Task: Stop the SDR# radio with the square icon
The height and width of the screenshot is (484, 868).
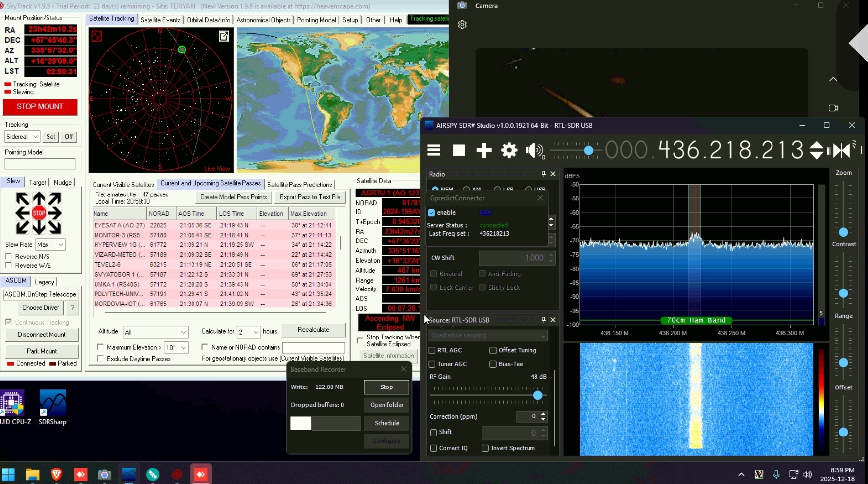Action: point(459,150)
